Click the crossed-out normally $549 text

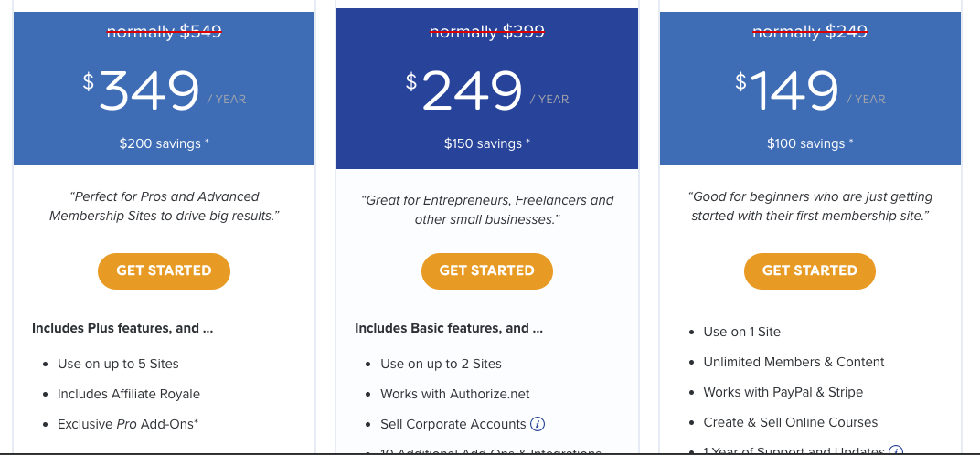(165, 31)
